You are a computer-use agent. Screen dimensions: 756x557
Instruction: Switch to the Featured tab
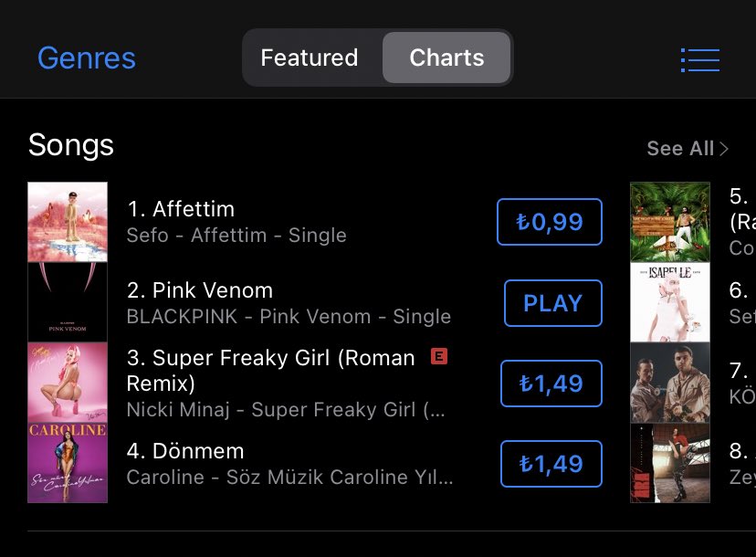coord(310,58)
